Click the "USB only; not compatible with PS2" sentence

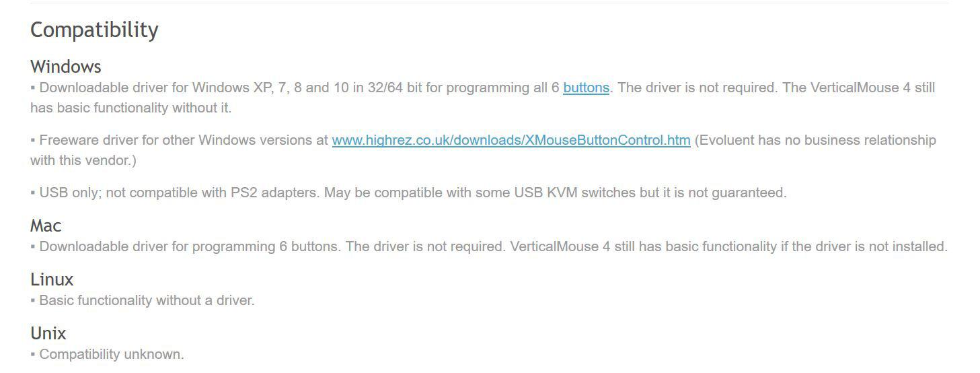[180, 193]
